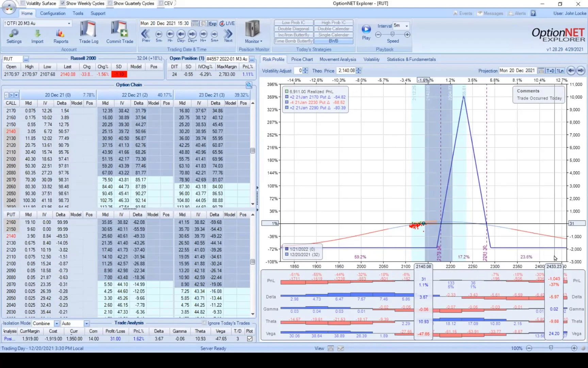Switch to the Price Chart tab
The width and height of the screenshot is (588, 368).
point(302,59)
